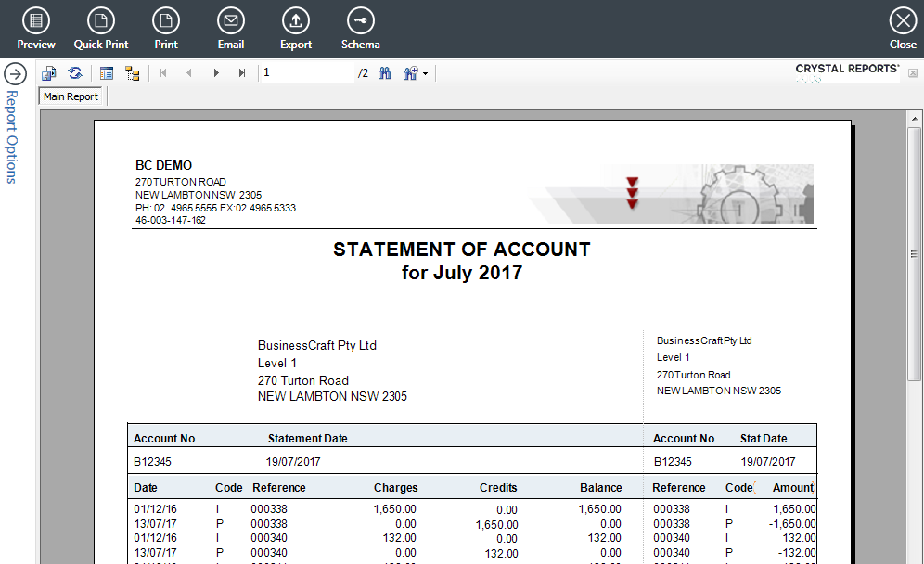Click the Quick Print button
The image size is (924, 564).
101,28
